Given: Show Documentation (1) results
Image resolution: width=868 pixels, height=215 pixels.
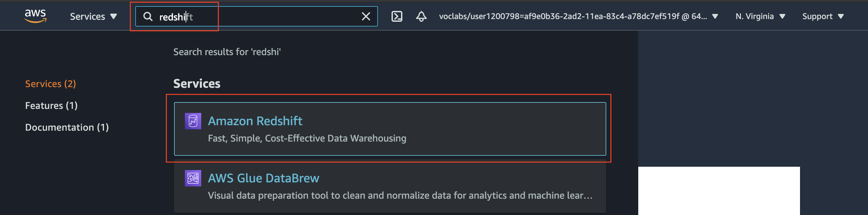Looking at the screenshot, I should click(67, 127).
